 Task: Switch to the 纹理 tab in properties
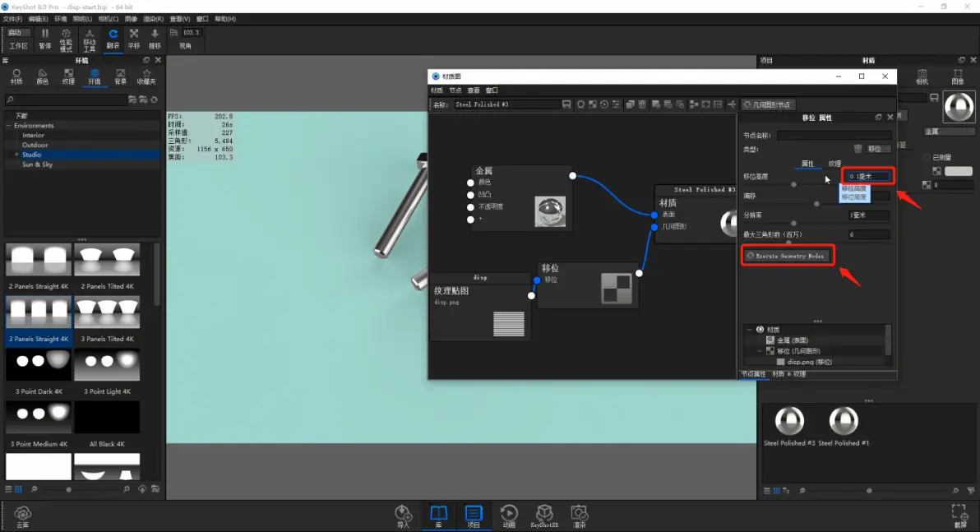point(834,164)
